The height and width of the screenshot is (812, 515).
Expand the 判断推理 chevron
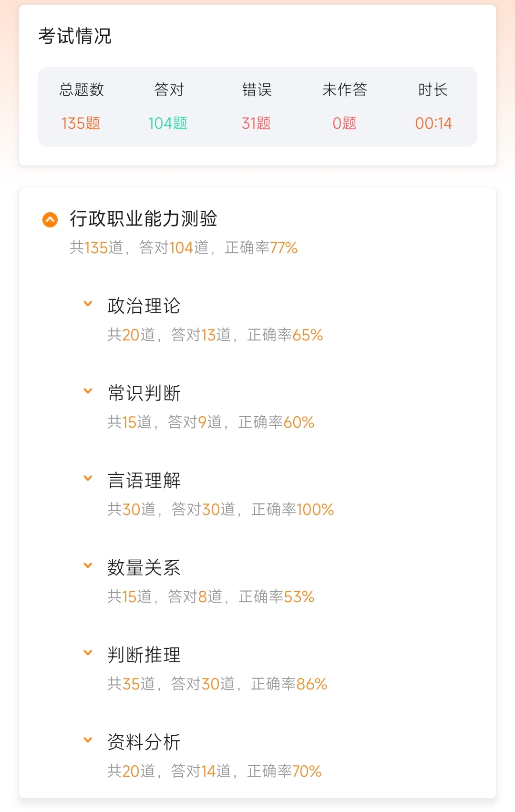pos(88,653)
